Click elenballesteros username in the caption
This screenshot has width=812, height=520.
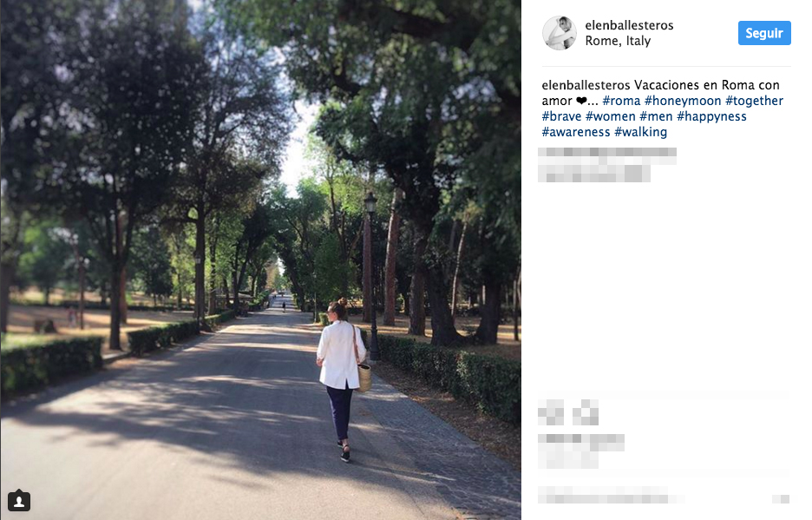[586, 85]
